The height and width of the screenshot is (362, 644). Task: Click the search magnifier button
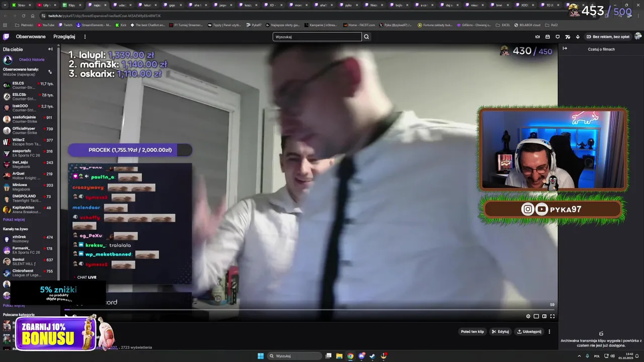point(367,37)
